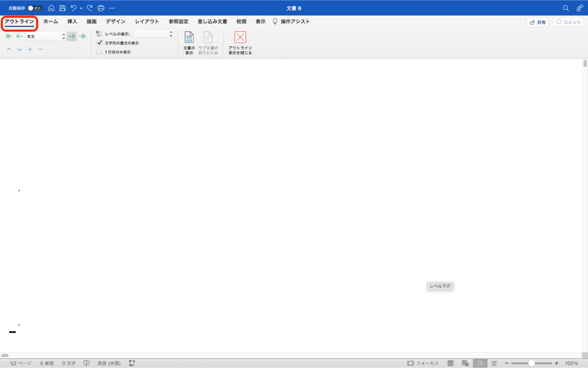Open the レベルの表示 dropdown
This screenshot has height=368, width=588.
point(153,34)
